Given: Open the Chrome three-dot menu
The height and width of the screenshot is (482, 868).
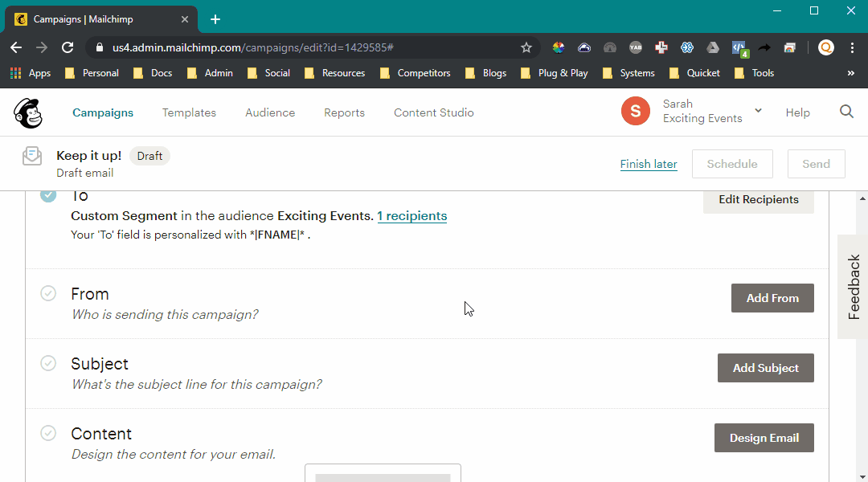Looking at the screenshot, I should (852, 47).
